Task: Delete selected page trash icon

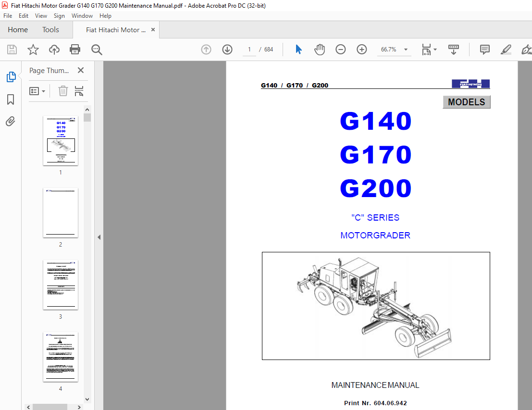Action: pyautogui.click(x=63, y=91)
